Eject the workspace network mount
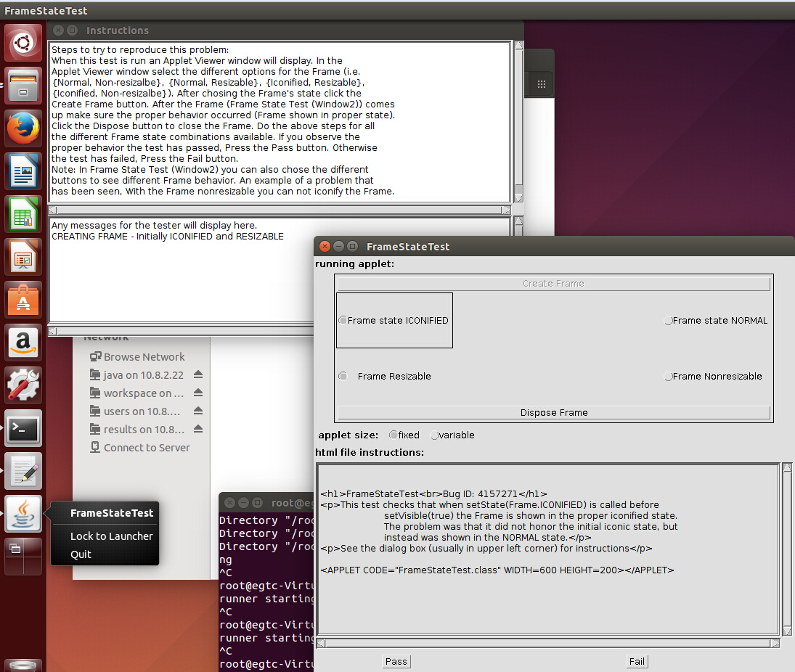Image resolution: width=795 pixels, height=672 pixels. 198,393
